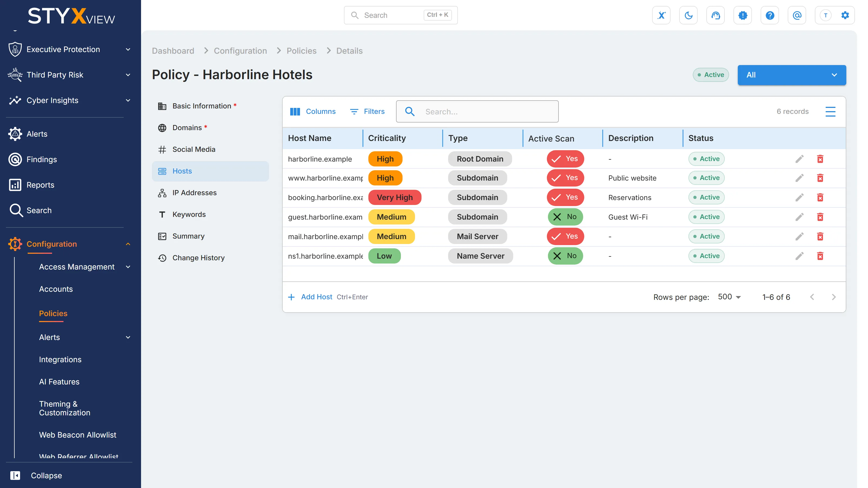Viewport: 868px width, 488px height.
Task: Sort by the Criticality column header
Action: pyautogui.click(x=387, y=138)
